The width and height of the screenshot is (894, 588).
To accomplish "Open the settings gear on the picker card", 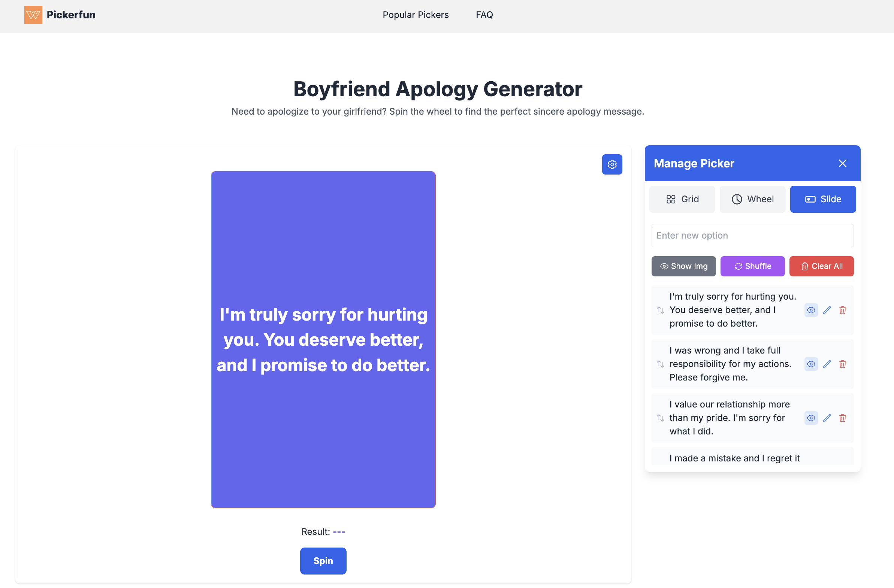I will click(x=612, y=164).
